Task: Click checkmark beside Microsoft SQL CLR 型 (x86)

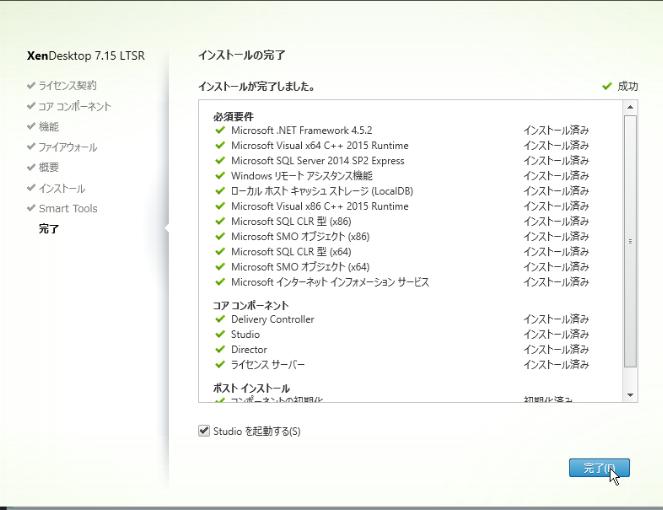Action: [x=220, y=221]
